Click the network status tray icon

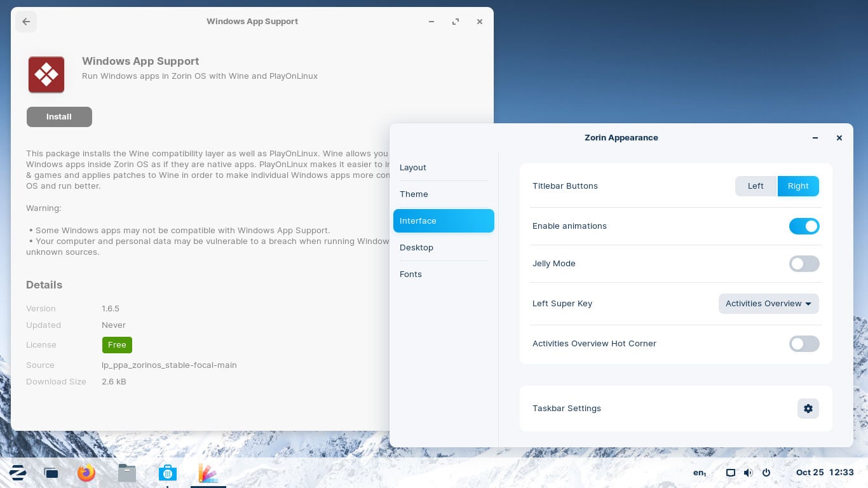coord(731,473)
